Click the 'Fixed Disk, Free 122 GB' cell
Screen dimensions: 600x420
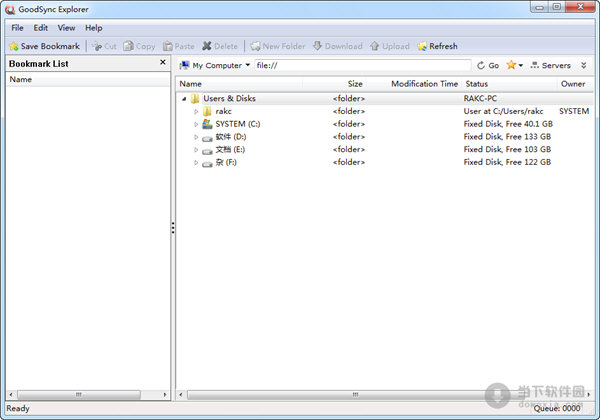pos(507,162)
